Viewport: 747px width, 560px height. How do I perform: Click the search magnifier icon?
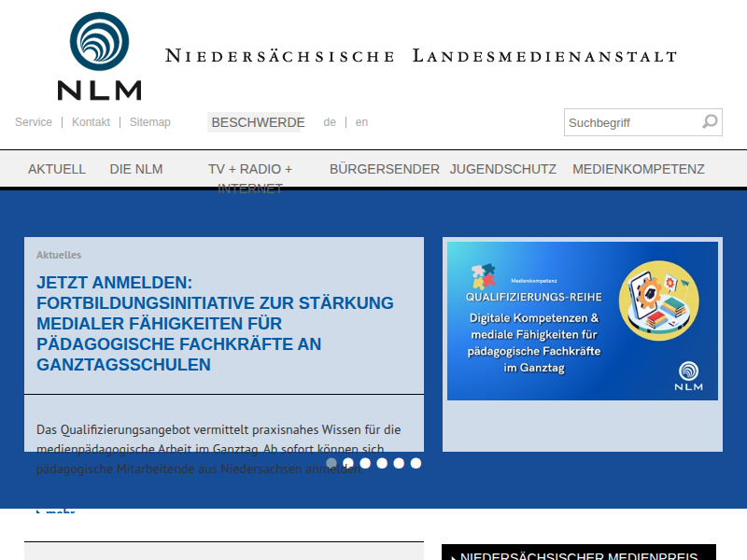[710, 122]
